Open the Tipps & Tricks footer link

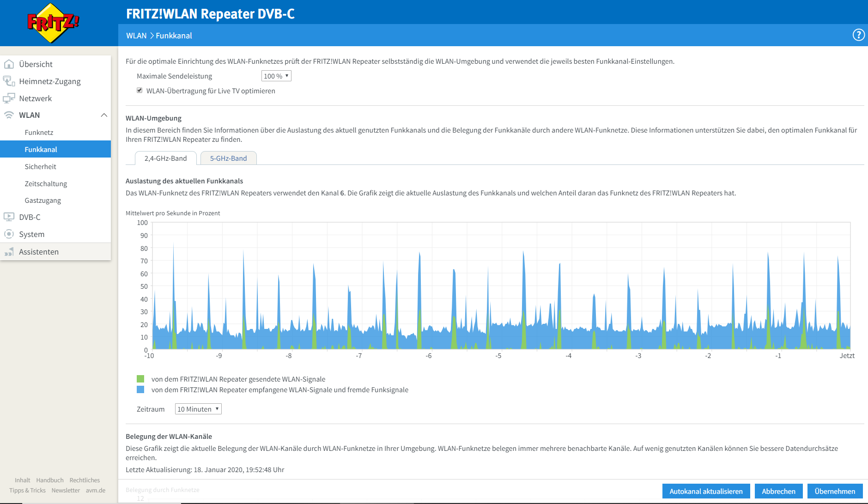27,490
